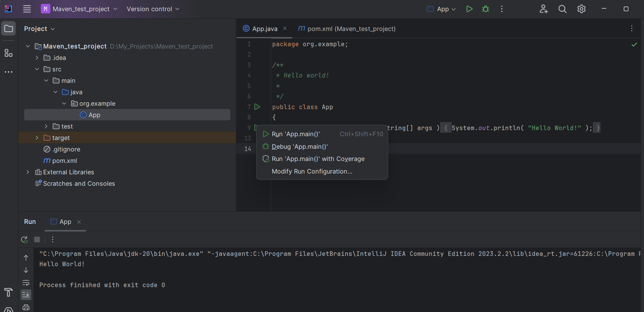This screenshot has height=312, width=644.
Task: Expand External Libraries node
Action: point(28,172)
